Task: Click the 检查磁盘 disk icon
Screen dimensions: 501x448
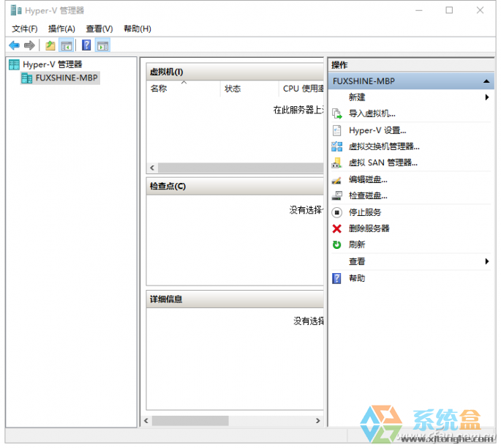Action: [336, 195]
